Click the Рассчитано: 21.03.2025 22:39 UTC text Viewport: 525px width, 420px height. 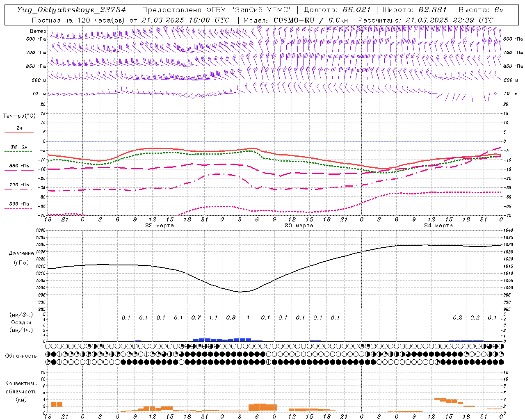[426, 20]
